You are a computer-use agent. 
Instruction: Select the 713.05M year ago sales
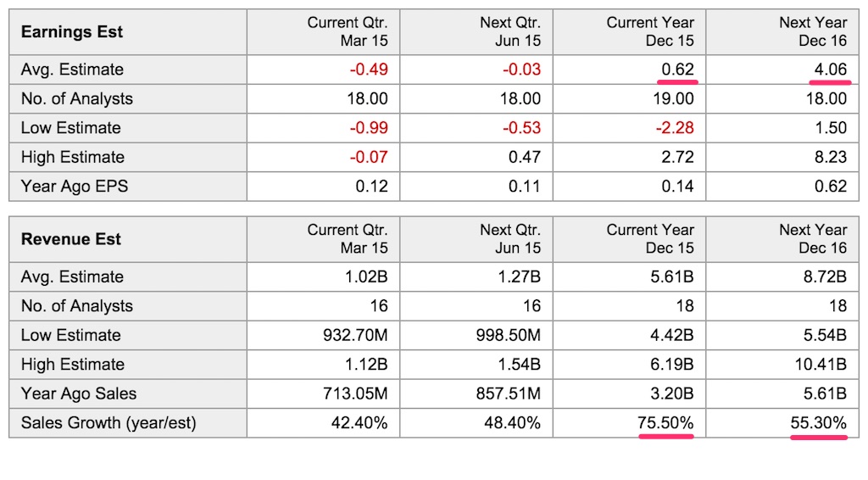pos(355,393)
